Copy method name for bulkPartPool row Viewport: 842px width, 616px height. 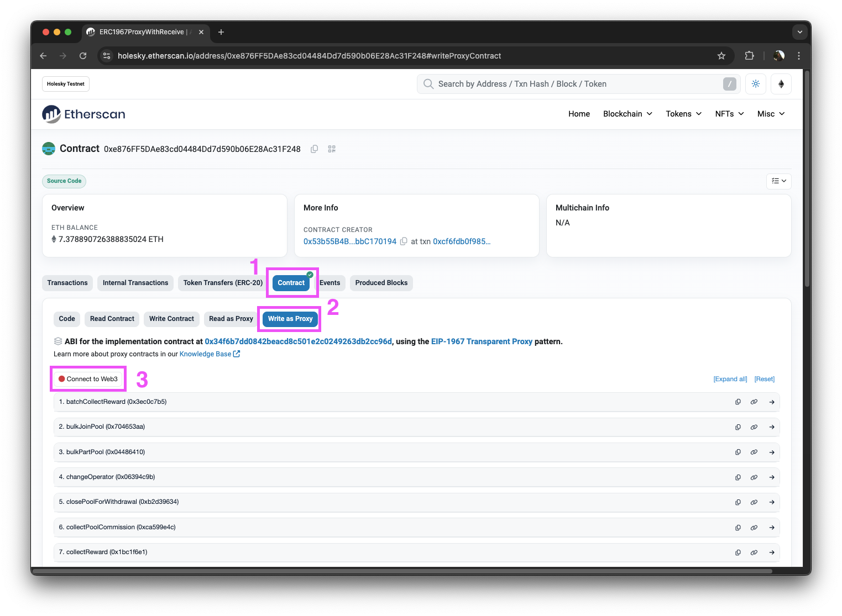coord(738,452)
